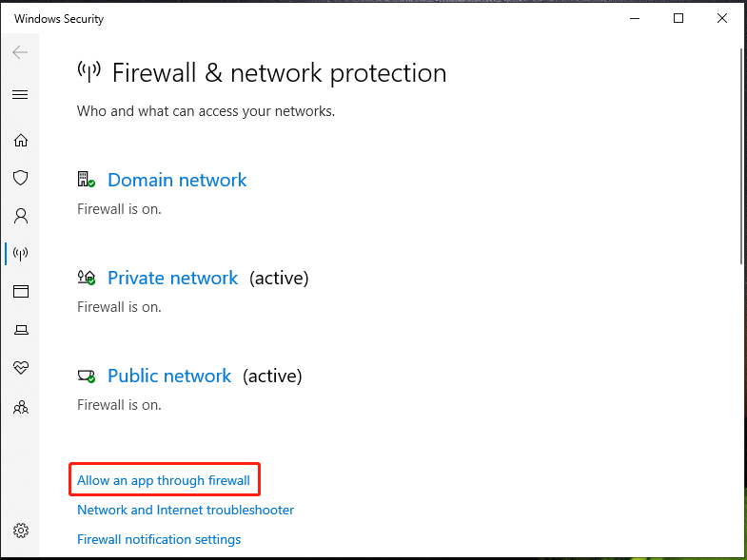Open Account protection person icon
The image size is (747, 560).
pyautogui.click(x=20, y=216)
